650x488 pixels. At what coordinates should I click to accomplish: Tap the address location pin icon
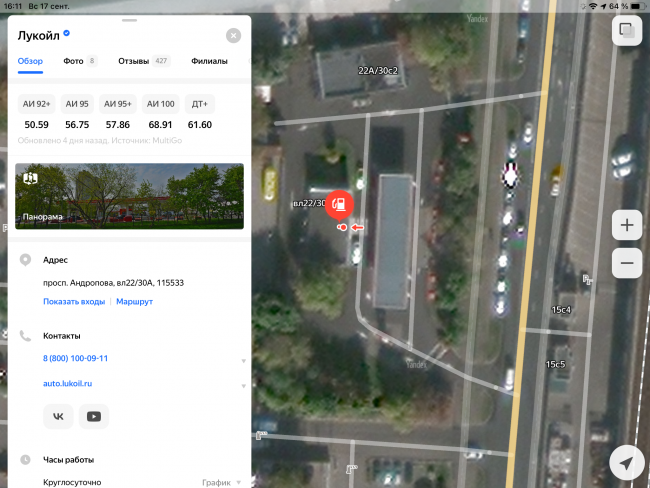pos(25,260)
